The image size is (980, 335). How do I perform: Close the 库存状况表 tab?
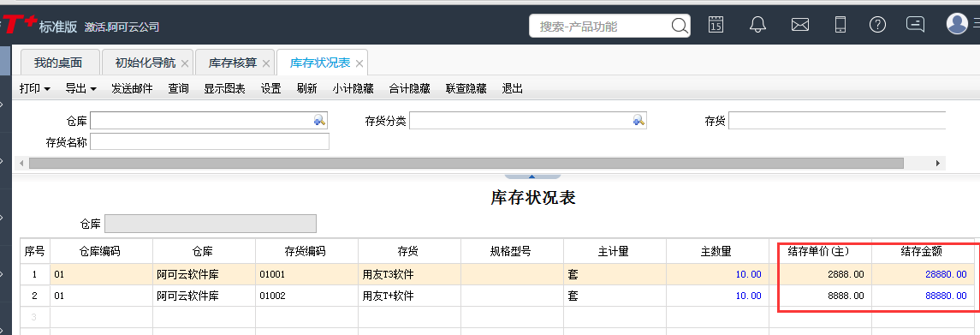[359, 63]
